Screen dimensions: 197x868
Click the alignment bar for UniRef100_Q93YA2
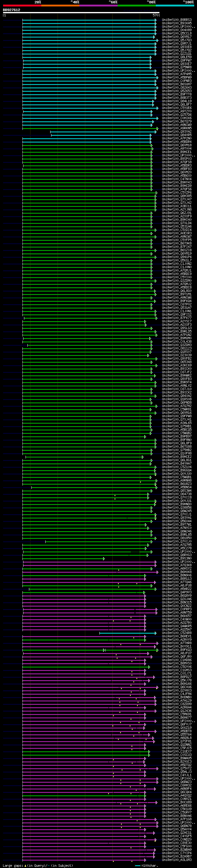pyautogui.click(x=103, y=132)
